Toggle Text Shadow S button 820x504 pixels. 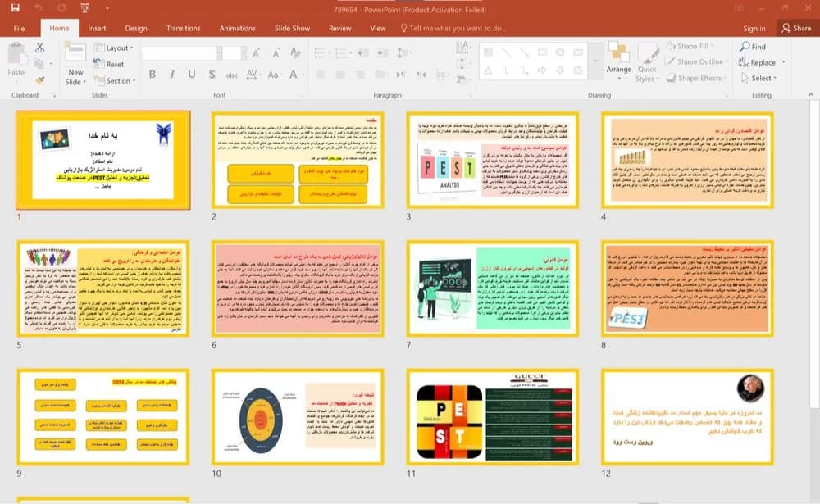coord(212,75)
